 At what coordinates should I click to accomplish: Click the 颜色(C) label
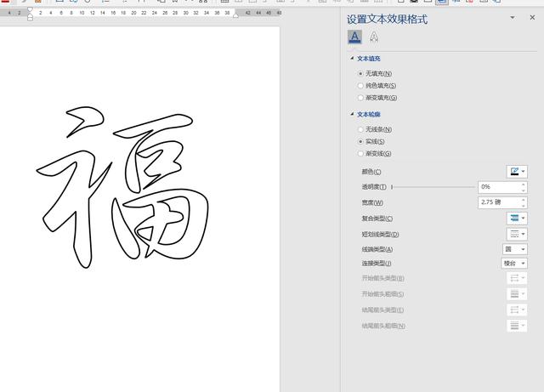(371, 172)
